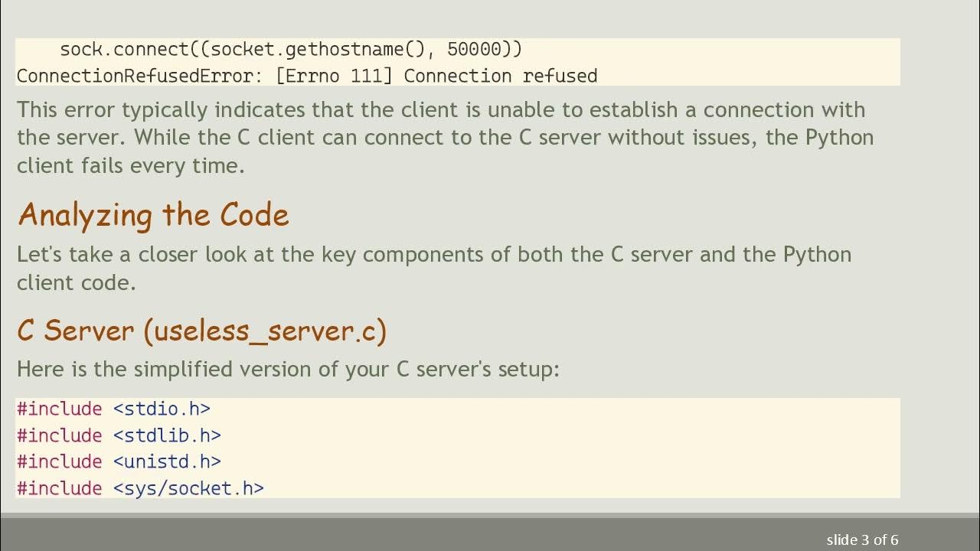Screen dimensions: 980x551
Task: Click the sock.connect code line
Action: tap(290, 50)
